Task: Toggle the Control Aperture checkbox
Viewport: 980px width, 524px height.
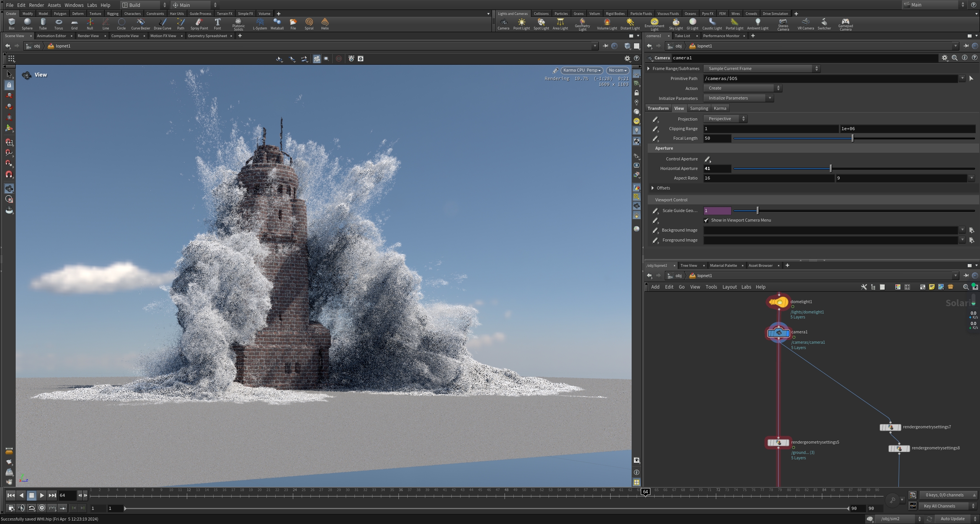Action: (x=707, y=158)
